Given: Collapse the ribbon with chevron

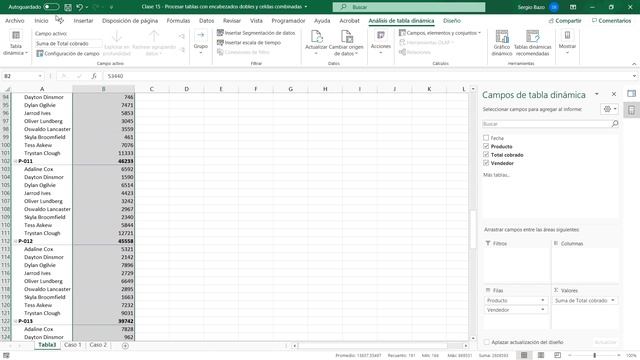Looking at the screenshot, I should 634,64.
